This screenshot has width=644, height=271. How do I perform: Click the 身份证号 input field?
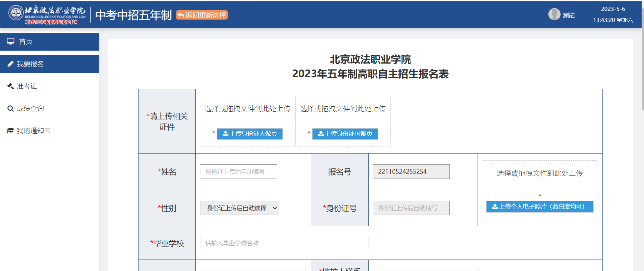click(x=411, y=208)
